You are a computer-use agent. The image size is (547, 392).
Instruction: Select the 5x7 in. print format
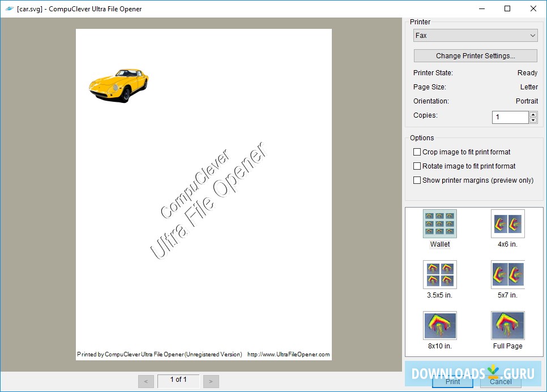click(x=507, y=274)
